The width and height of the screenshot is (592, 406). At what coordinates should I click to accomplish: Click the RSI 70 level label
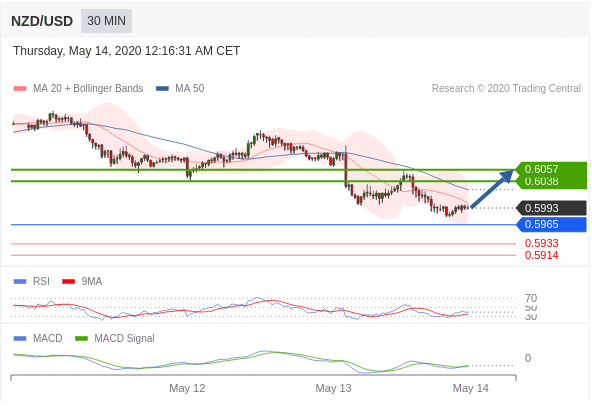531,298
